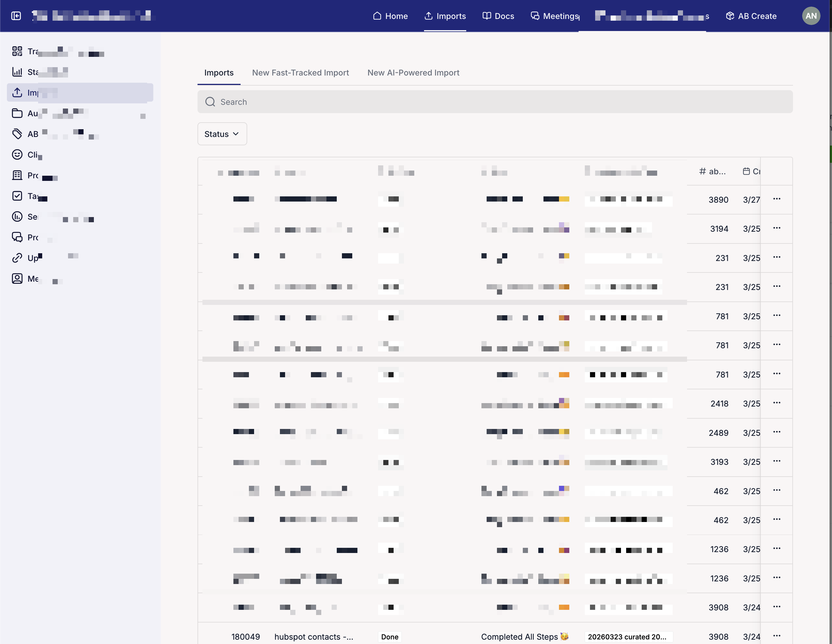This screenshot has height=644, width=832.
Task: Switch to New AI-Powered Import tab
Action: coord(413,72)
